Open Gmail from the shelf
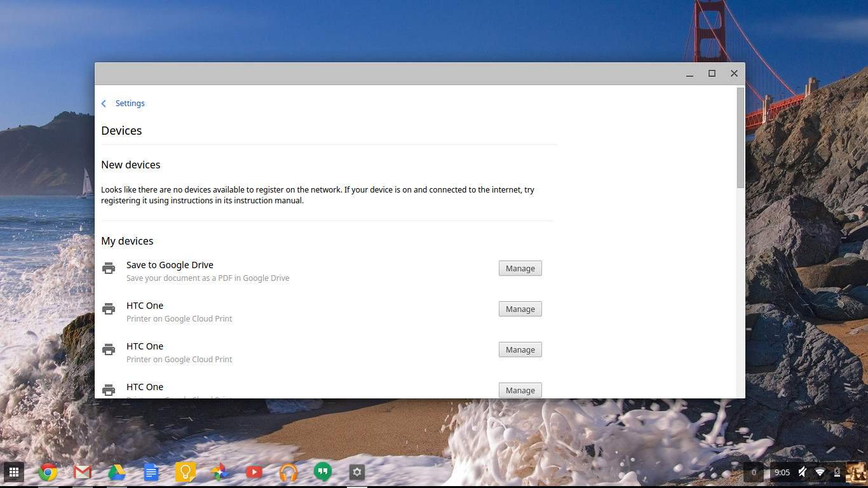The height and width of the screenshot is (488, 868). point(83,472)
